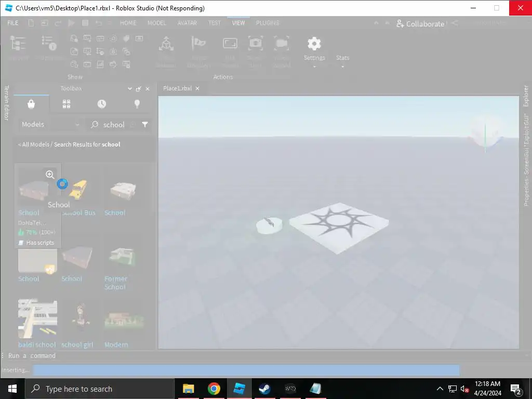Switch to the HOME ribbon tab
Viewport: 532px width, 399px height.
click(128, 23)
